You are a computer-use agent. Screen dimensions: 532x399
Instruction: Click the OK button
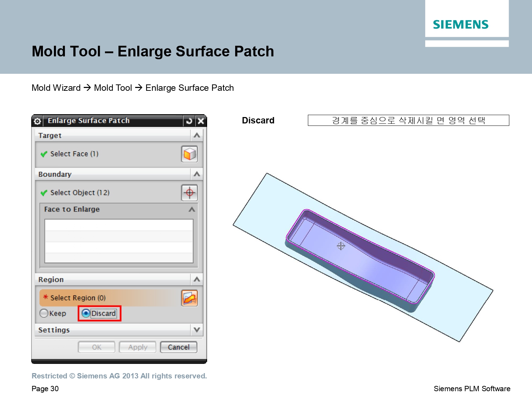(x=96, y=347)
